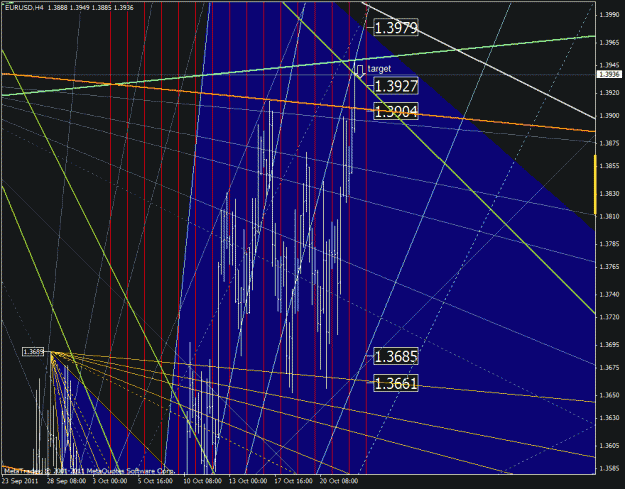Click the 1.3965 value on price scale
625x489 pixels.
tap(609, 42)
